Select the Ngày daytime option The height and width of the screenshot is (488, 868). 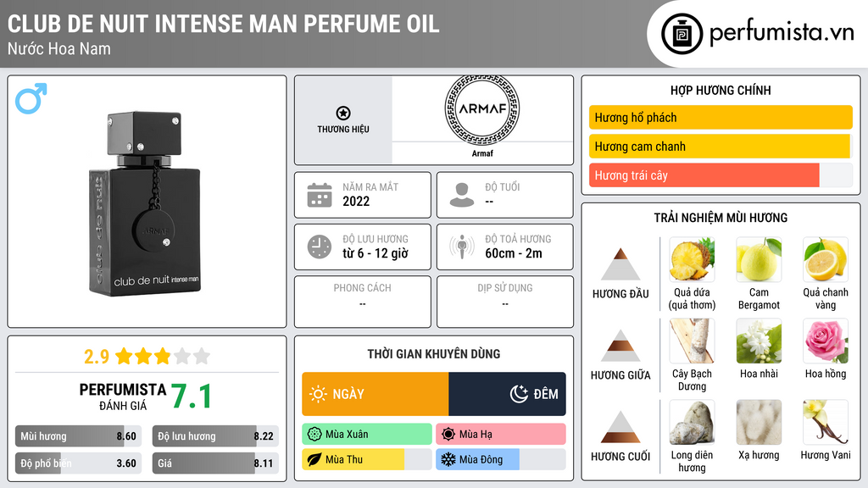pyautogui.click(x=375, y=394)
